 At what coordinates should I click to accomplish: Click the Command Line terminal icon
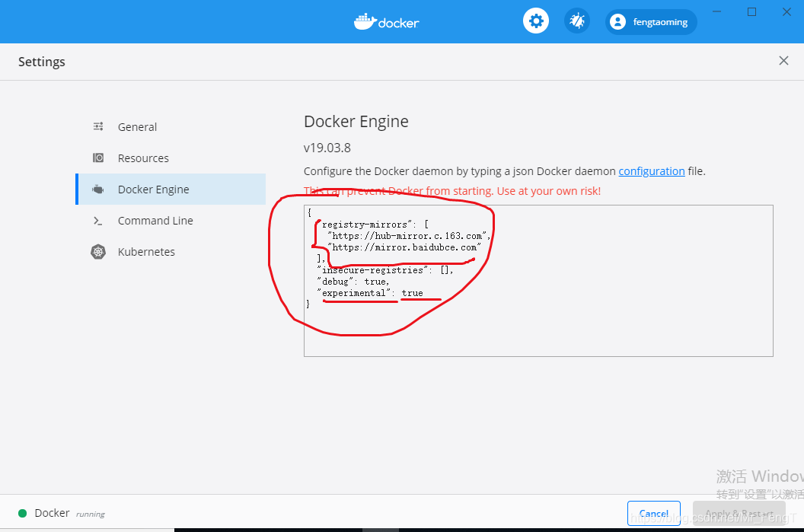point(98,220)
